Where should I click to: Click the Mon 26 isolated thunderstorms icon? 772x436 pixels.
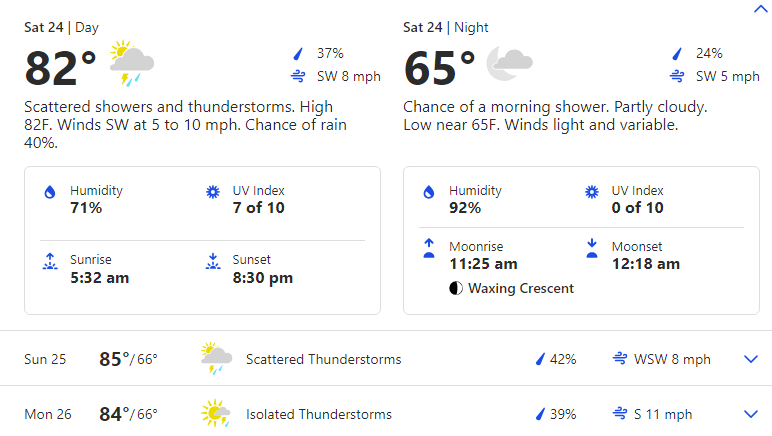pos(216,413)
